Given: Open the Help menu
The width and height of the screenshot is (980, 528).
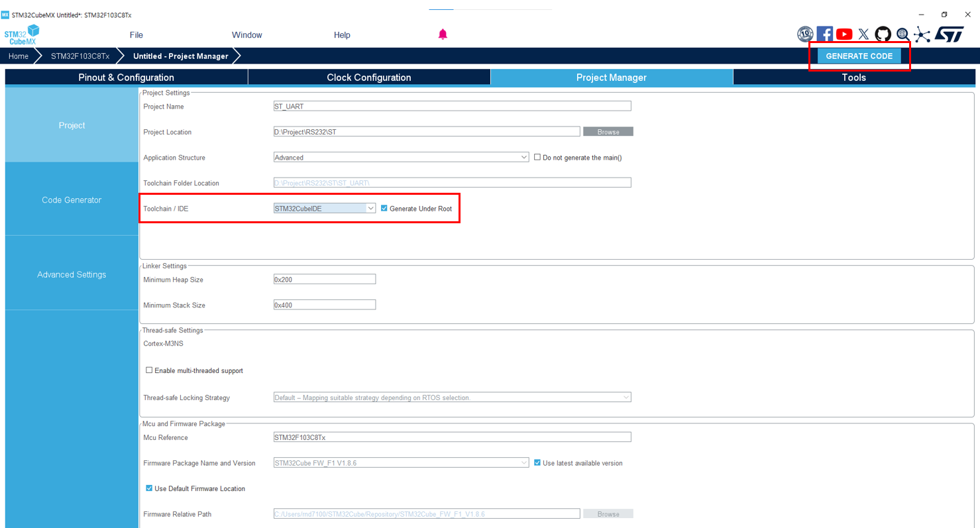Looking at the screenshot, I should tap(342, 35).
